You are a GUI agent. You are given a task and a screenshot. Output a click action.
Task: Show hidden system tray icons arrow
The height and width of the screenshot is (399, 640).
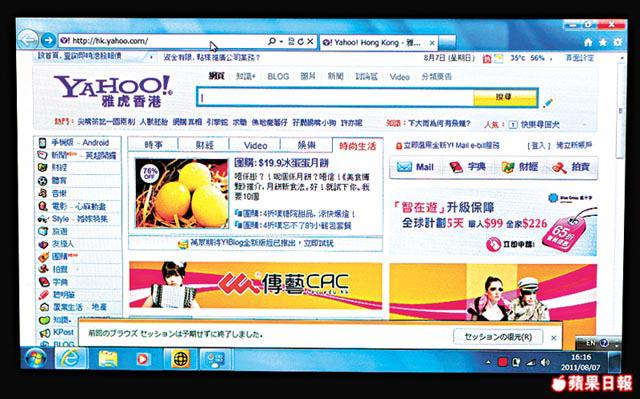click(x=488, y=362)
